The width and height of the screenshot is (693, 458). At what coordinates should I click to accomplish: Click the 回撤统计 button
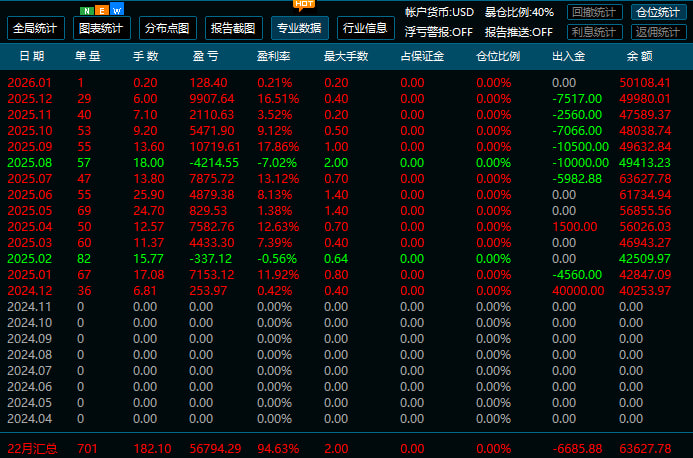coord(595,12)
